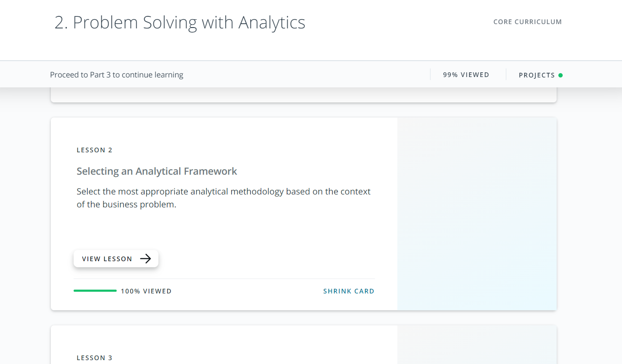
Task: Collapse Lesson 2 with Shrink Card
Action: (349, 291)
